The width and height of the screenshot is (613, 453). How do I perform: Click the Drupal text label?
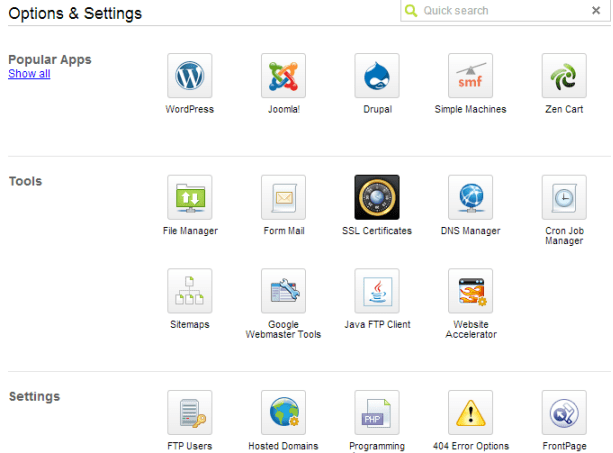(378, 109)
